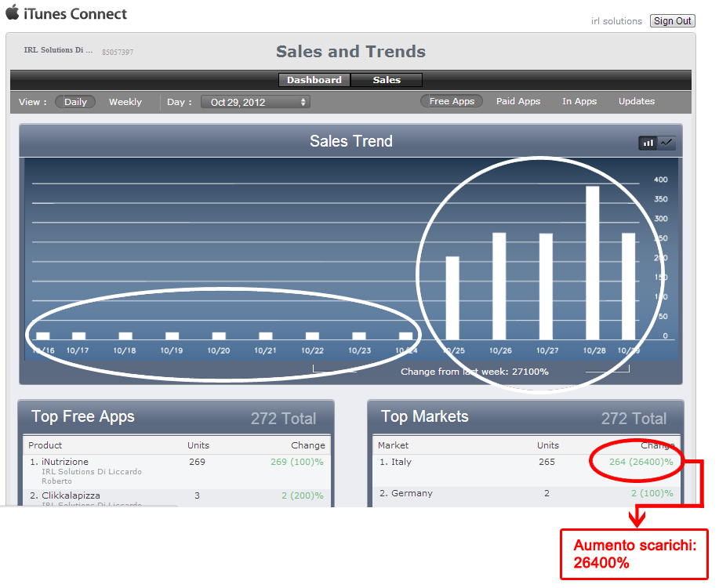Click the 10/27 bar in Sales Trend
This screenshot has height=588, width=719.
pyautogui.click(x=546, y=287)
